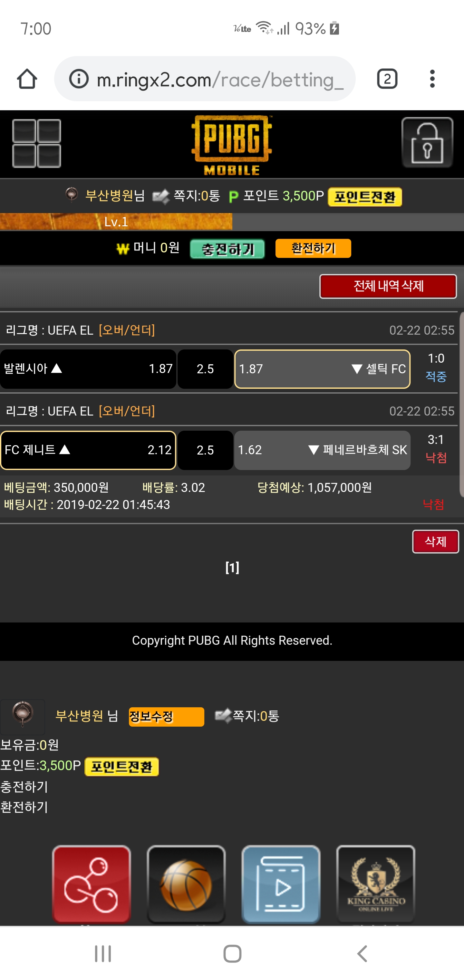Click the red 전체 내역 삭제 button

click(388, 286)
